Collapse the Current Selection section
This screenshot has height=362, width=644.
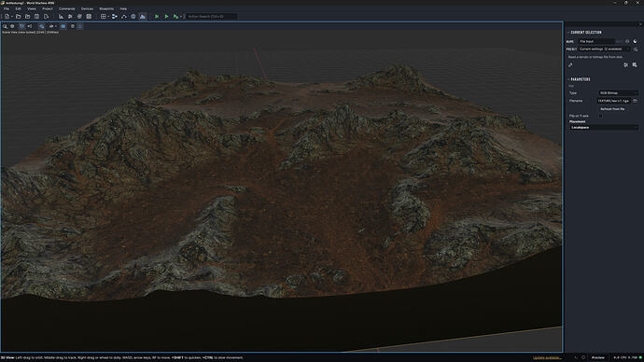point(568,33)
